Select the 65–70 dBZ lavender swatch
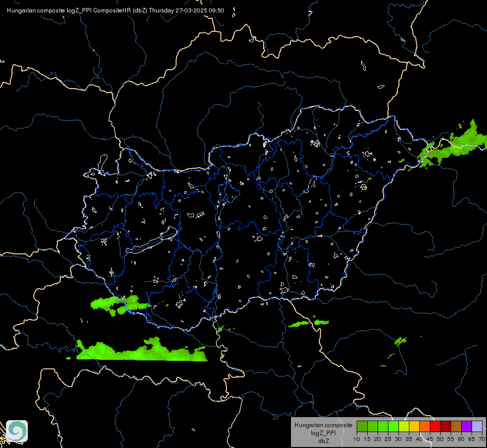This screenshot has height=448, width=487. point(477,426)
